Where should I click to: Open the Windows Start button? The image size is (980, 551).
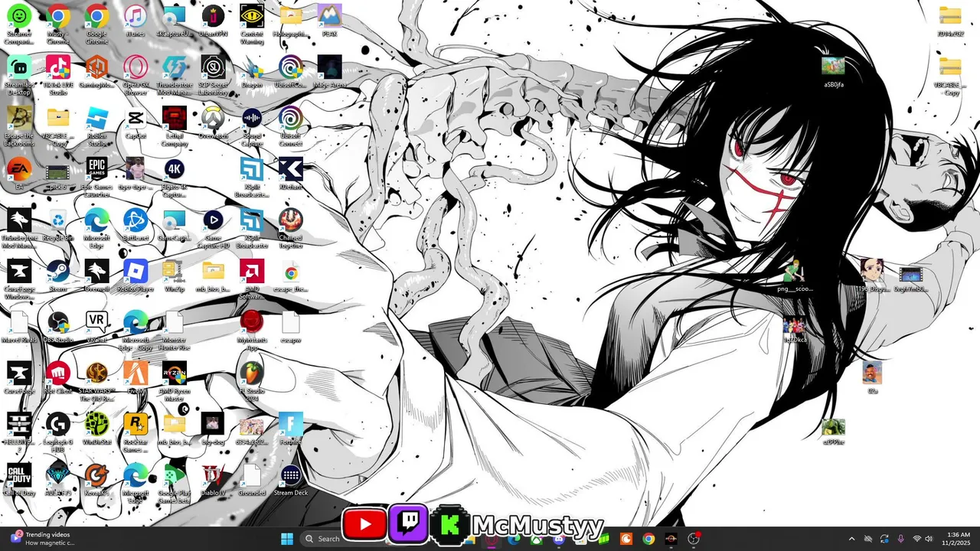(287, 539)
